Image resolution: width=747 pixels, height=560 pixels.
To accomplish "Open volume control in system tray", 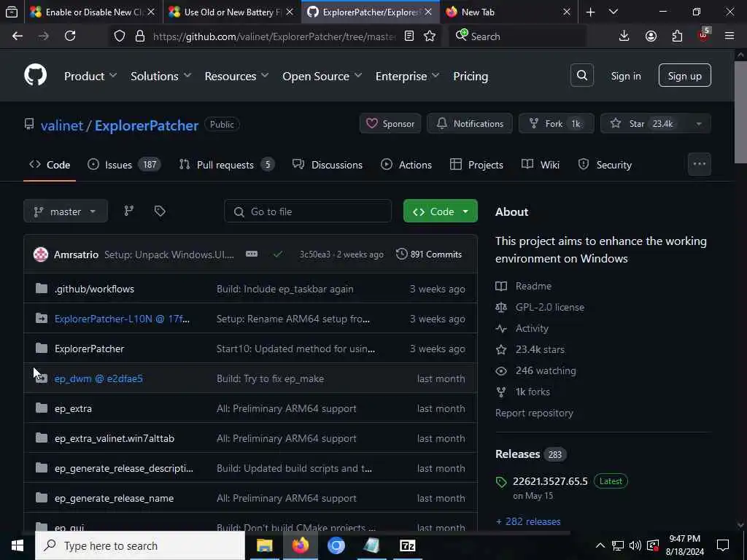I will point(635,545).
